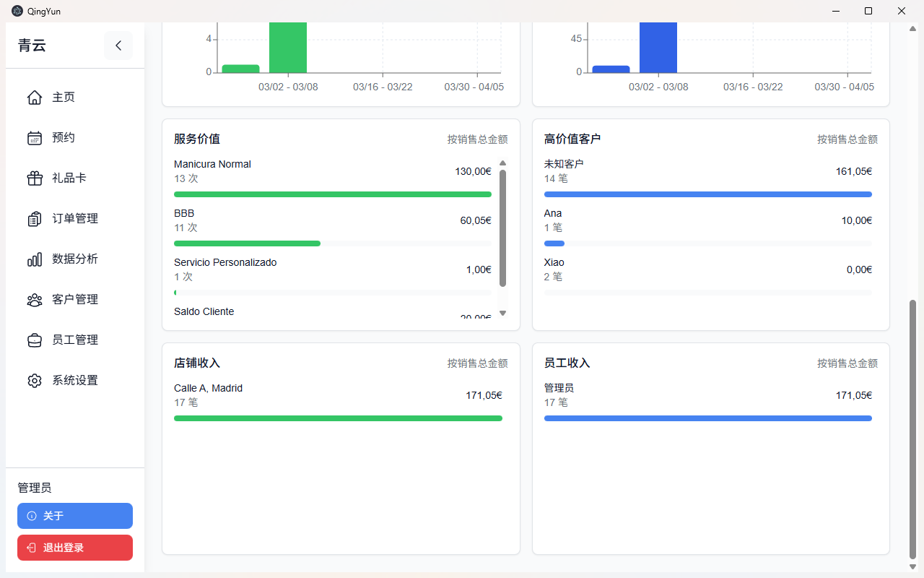Click the 服务价值 list scrollbar thumb
The image size is (924, 578).
(x=503, y=228)
